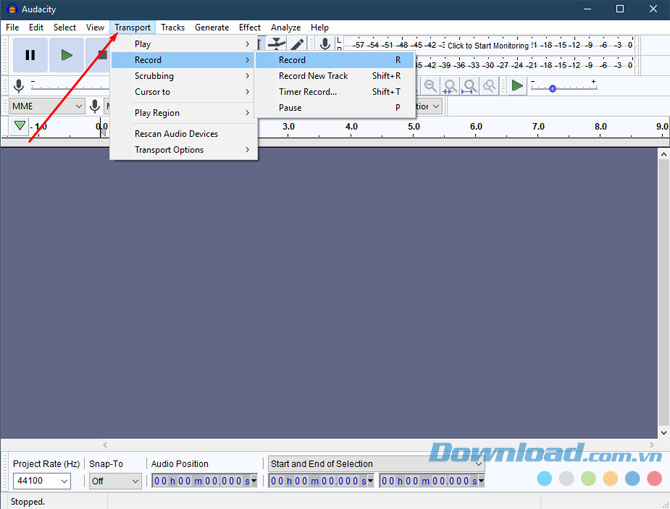Click the Zoom Out magnifier icon
Screen dimensions: 670x509
click(430, 86)
